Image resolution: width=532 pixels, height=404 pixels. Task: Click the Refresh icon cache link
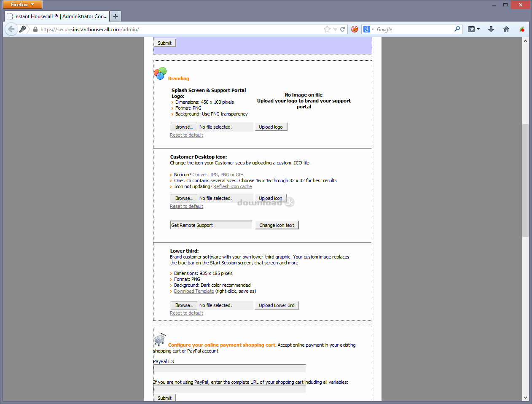coord(232,186)
